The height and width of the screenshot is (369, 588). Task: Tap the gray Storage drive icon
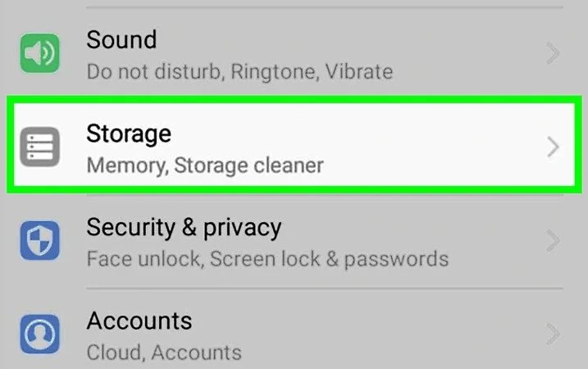(40, 148)
